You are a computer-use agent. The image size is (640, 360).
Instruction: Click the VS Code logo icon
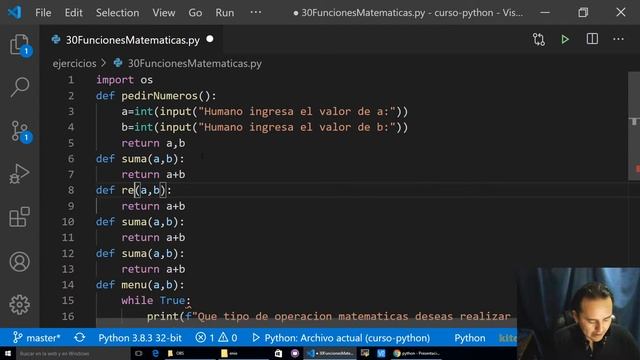[15, 12]
